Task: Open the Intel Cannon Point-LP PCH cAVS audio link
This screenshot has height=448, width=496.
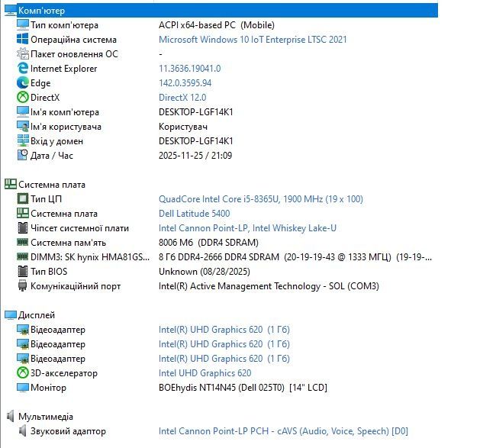Action: (x=283, y=431)
